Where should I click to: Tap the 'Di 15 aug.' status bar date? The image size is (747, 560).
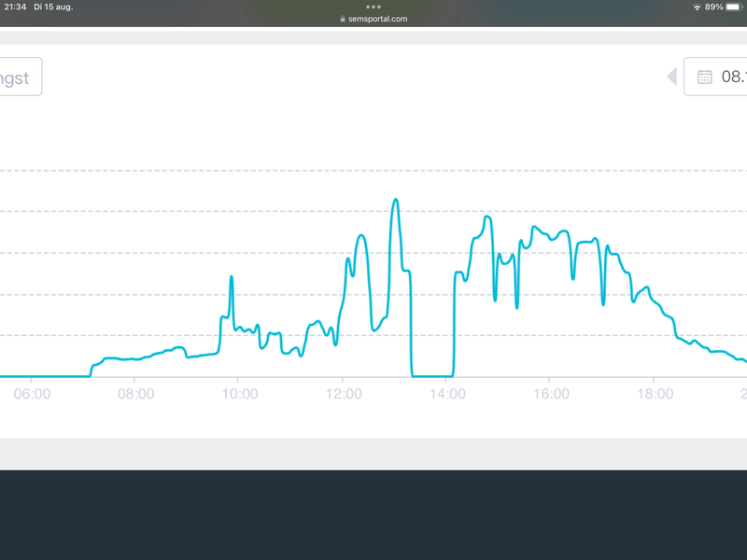pos(53,7)
